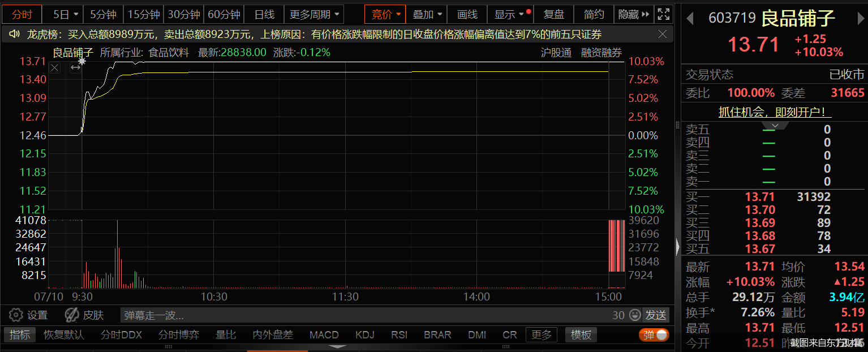
Task: Open the 竞价 dropdown
Action: pos(386,14)
